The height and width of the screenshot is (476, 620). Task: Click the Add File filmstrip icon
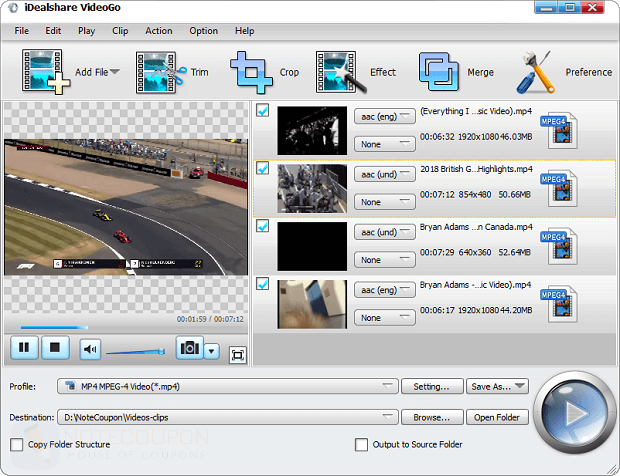pyautogui.click(x=46, y=72)
